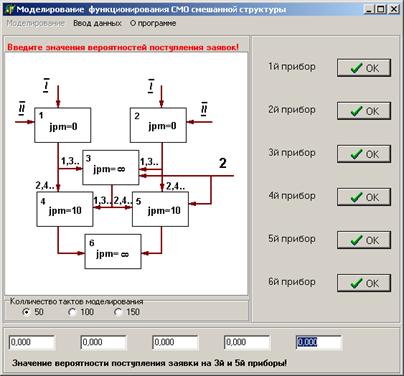This screenshot has height=376, width=404.
Task: Click device block 2 jpm=0 in diagram
Action: tap(158, 125)
